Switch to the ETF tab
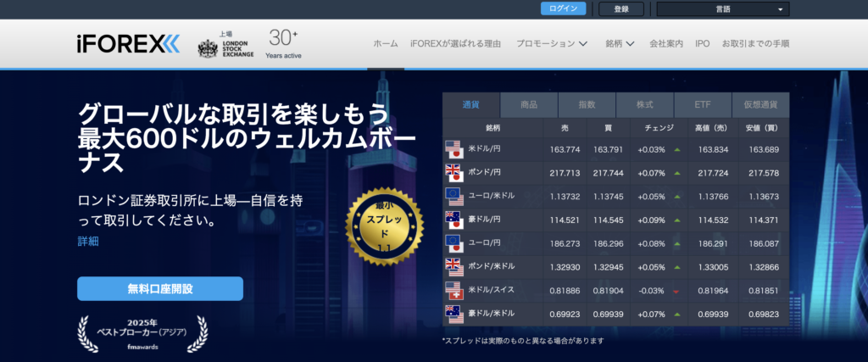Image resolution: width=868 pixels, height=362 pixels. pos(703,104)
